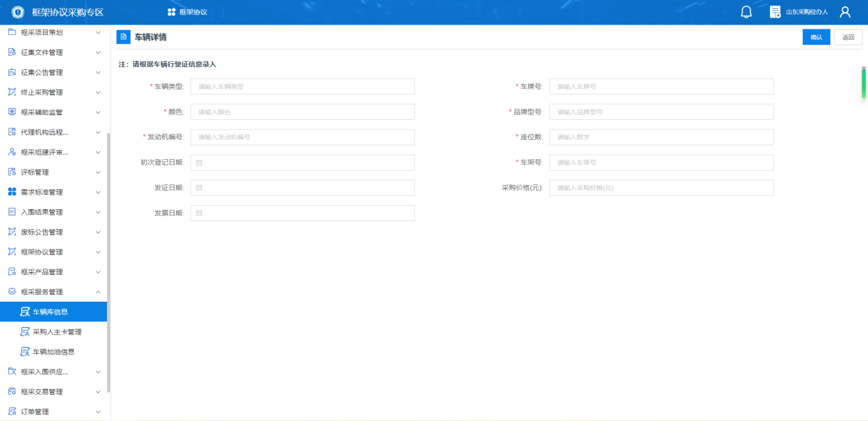868x421 pixels.
Task: Open the 框架协议 top navigation tab
Action: pyautogui.click(x=187, y=12)
